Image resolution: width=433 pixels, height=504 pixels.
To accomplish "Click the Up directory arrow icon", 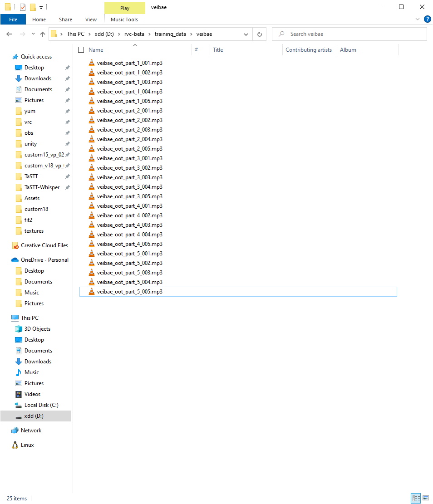I will coord(43,34).
